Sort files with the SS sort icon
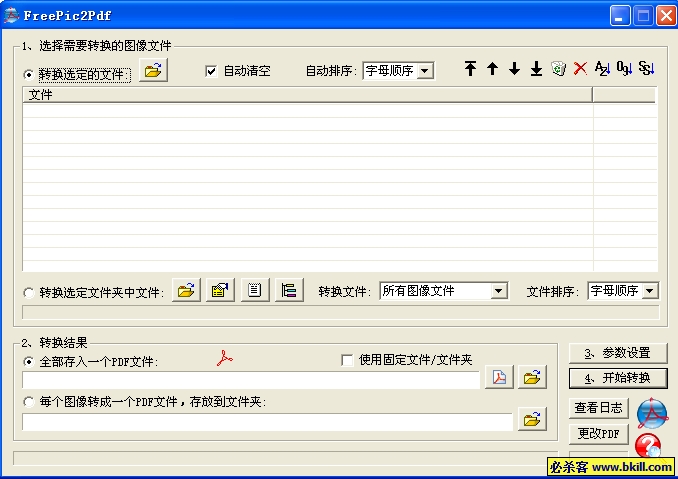678x479 pixels. point(646,68)
